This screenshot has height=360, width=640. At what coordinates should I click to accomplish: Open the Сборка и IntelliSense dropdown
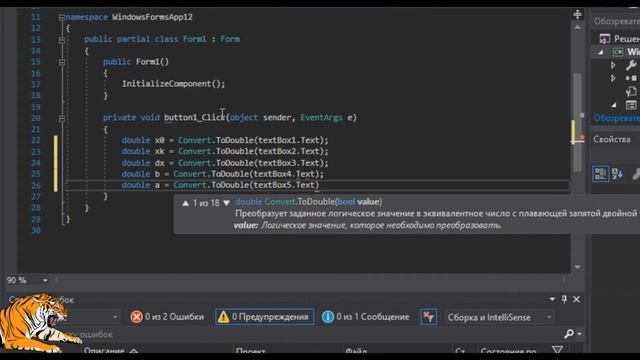click(x=549, y=317)
